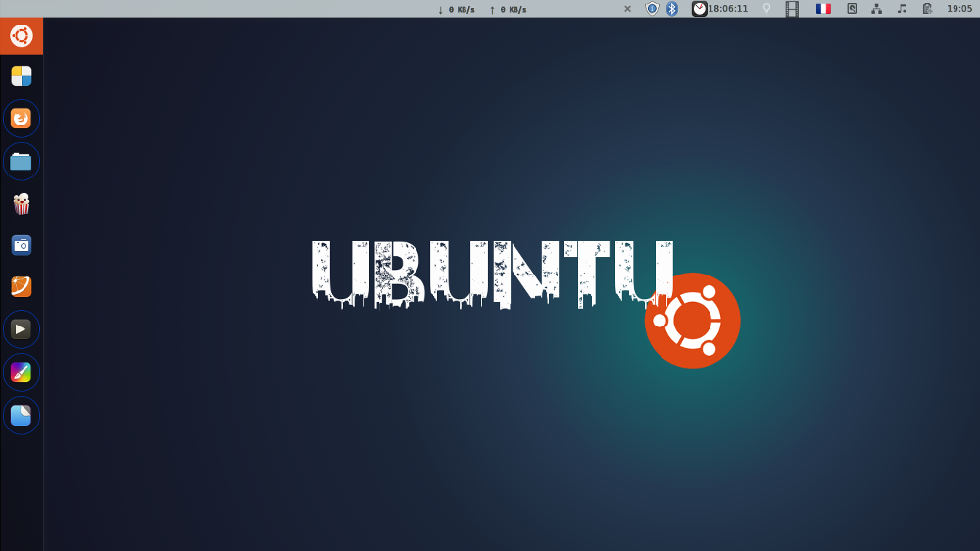Click the download speed 0 KB/s indicator
The width and height of the screenshot is (980, 551).
point(457,10)
